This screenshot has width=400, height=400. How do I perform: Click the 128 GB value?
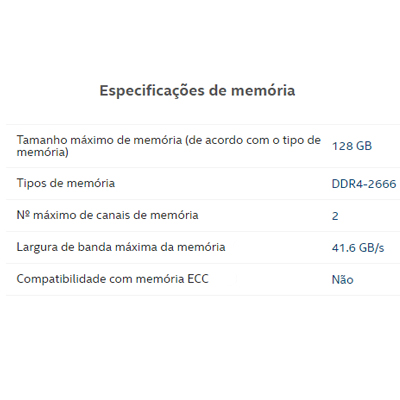[352, 146]
